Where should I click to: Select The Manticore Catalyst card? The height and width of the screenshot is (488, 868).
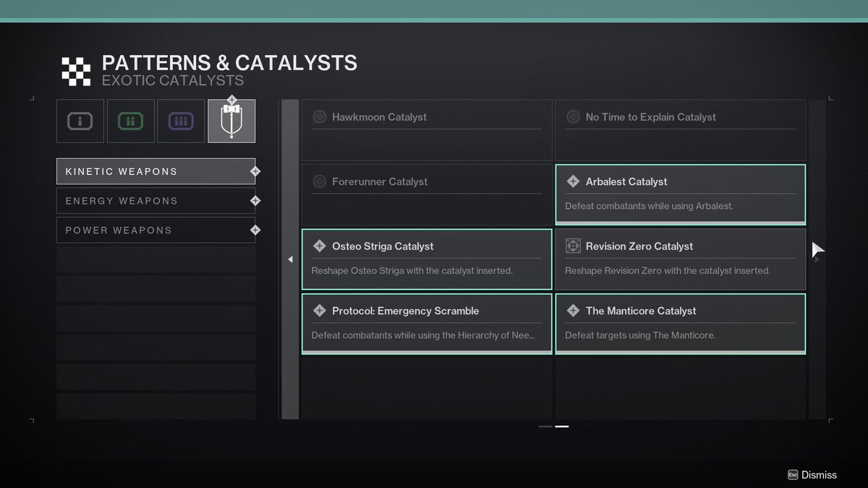pyautogui.click(x=681, y=324)
